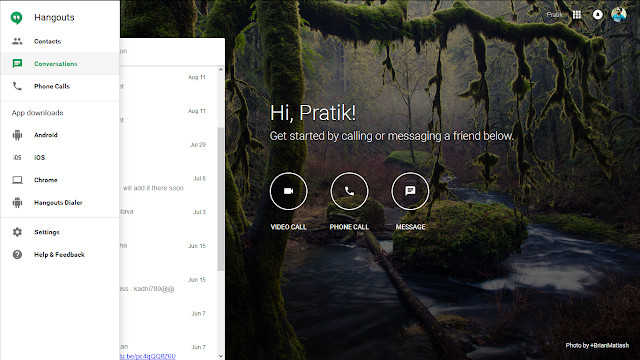Screen dimensions: 640x360
Task: Open the +BrianMatiash photo credit link
Action: coord(609,345)
